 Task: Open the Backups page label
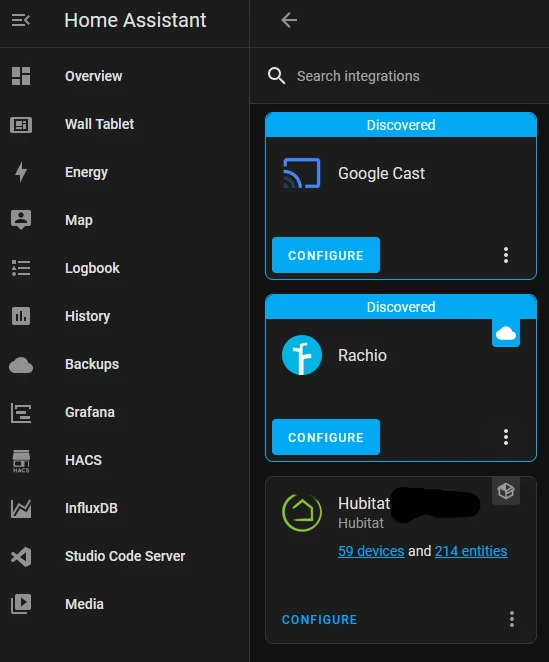click(92, 364)
